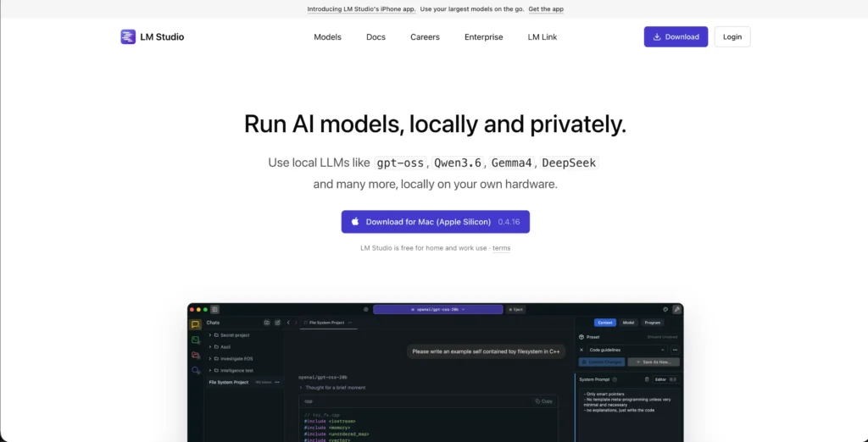Click the 'gpt-oss' code label in hero text
The image size is (868, 442).
click(400, 163)
